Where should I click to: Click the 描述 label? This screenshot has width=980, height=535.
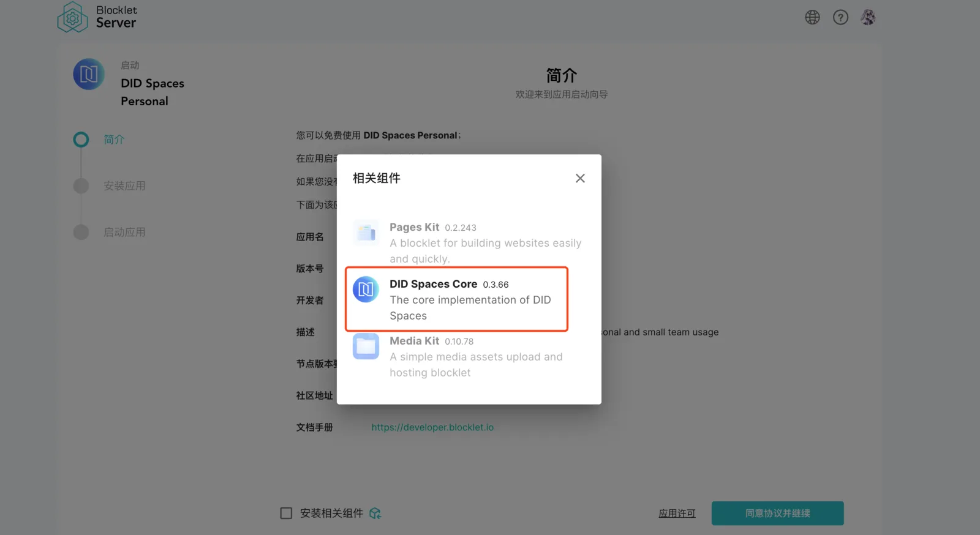click(x=306, y=332)
